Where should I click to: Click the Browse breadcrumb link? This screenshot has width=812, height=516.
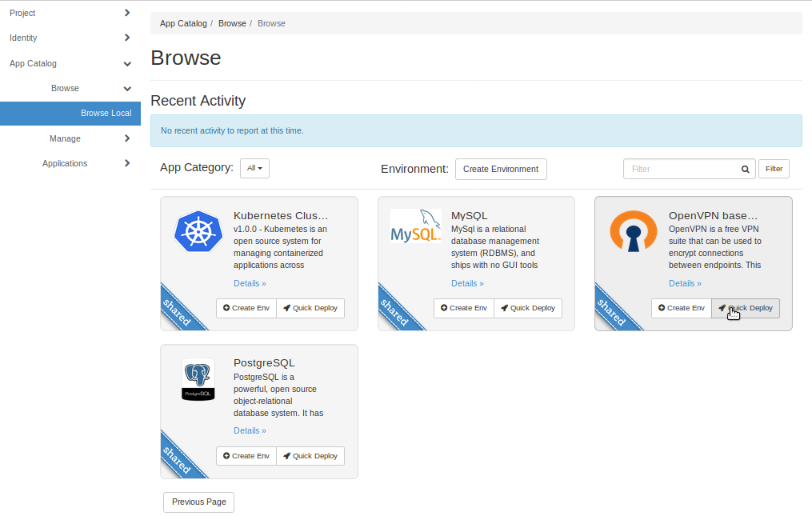pos(232,23)
